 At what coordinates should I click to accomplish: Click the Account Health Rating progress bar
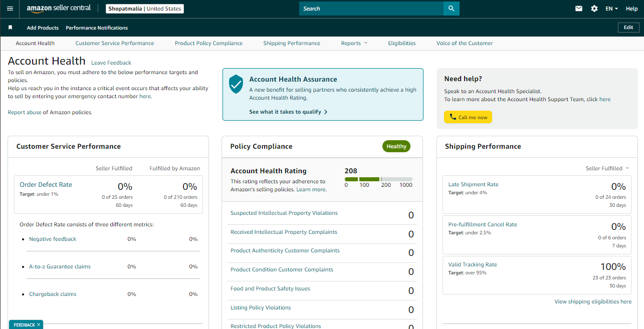378,179
